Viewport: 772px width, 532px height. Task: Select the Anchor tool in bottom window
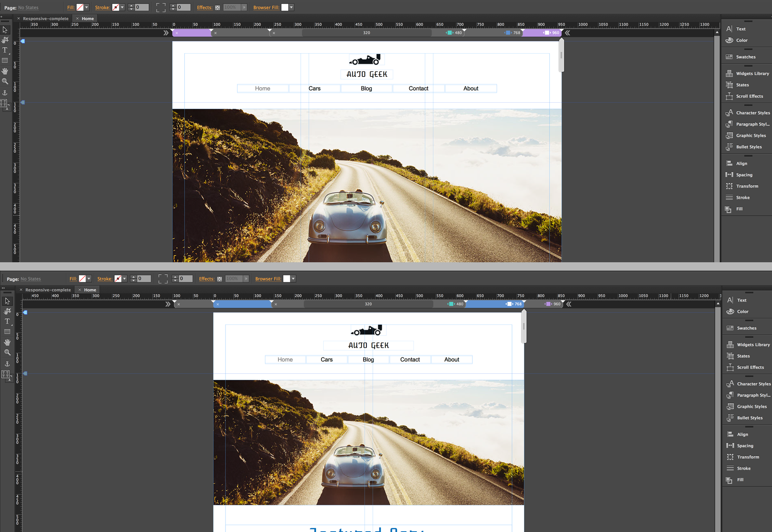(7, 364)
